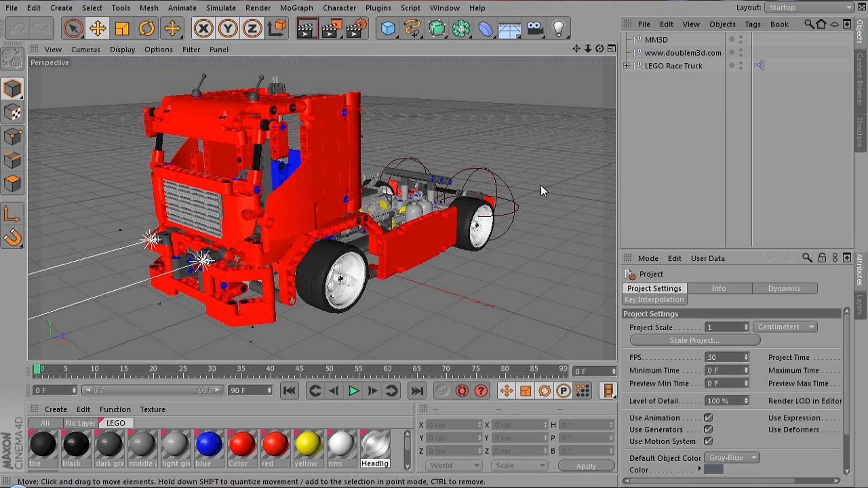Open Default Object Color Gray-Blue dropdown
This screenshot has height=488, width=868.
click(732, 458)
